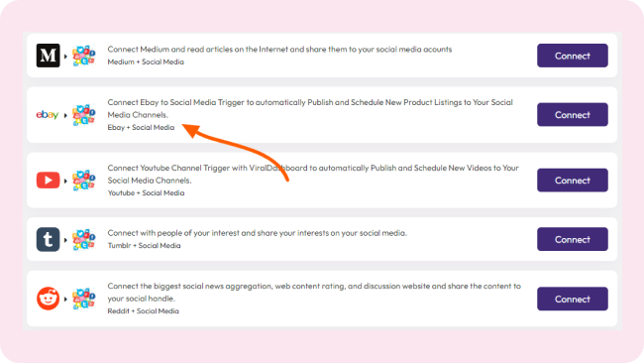Connect the Medium + Social Media integration
The height and width of the screenshot is (363, 644).
(x=572, y=56)
